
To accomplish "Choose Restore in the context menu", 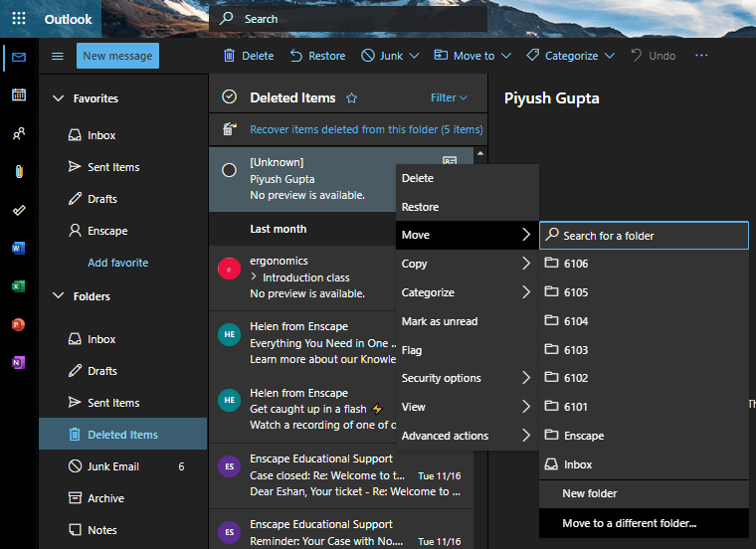I will (468, 207).
